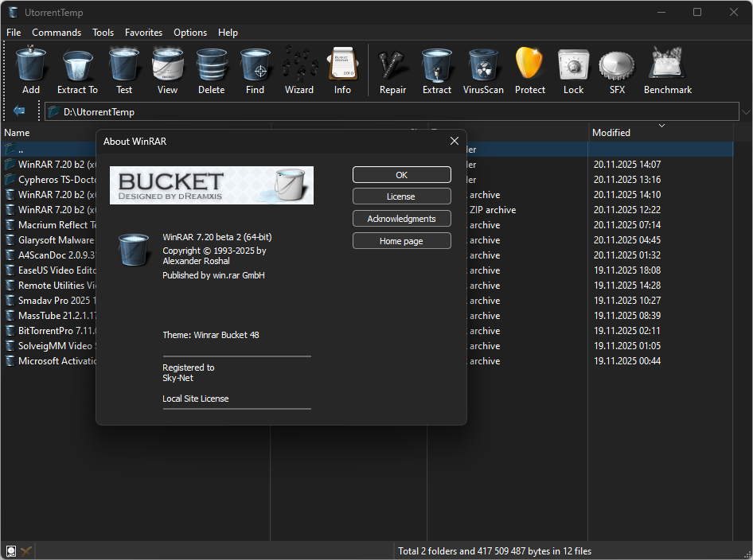Click the Protect shield icon
753x560 pixels.
pos(529,69)
